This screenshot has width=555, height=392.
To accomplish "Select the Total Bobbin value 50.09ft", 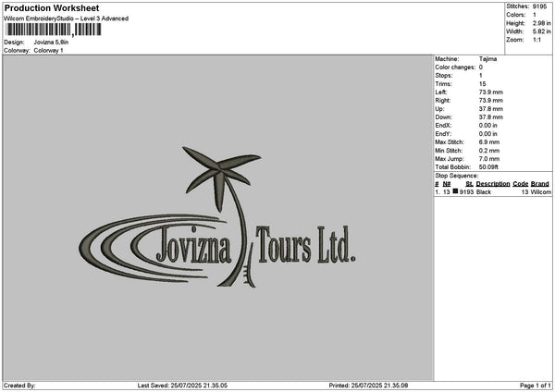I will (x=488, y=167).
